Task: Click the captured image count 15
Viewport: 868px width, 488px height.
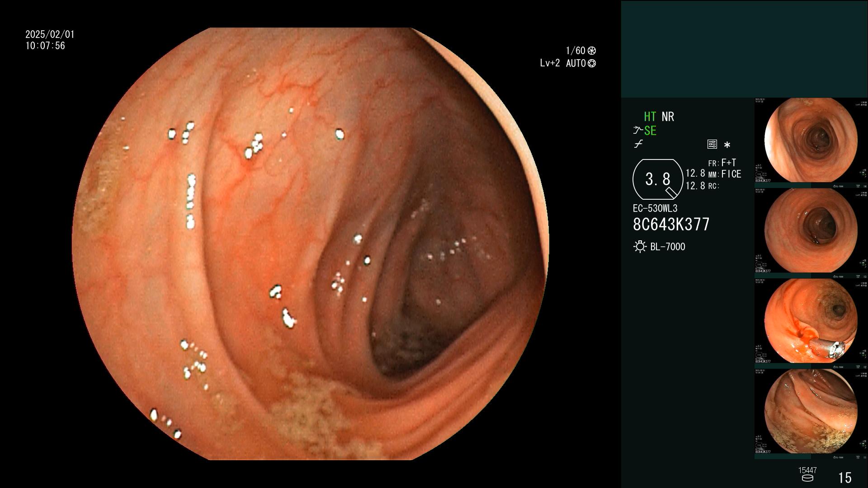Action: 844,478
